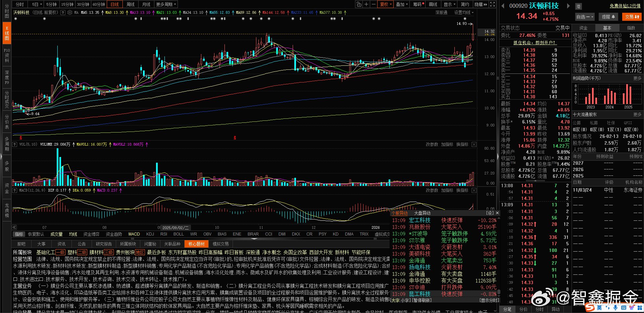Toggle 均线 moving average indicator
This screenshot has height=313, width=644.
[73, 234]
